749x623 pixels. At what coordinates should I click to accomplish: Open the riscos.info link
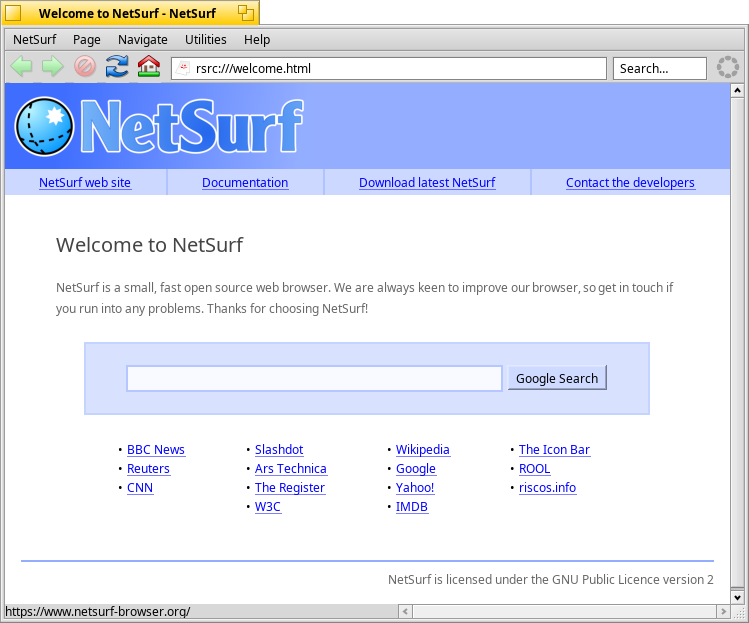pyautogui.click(x=547, y=488)
